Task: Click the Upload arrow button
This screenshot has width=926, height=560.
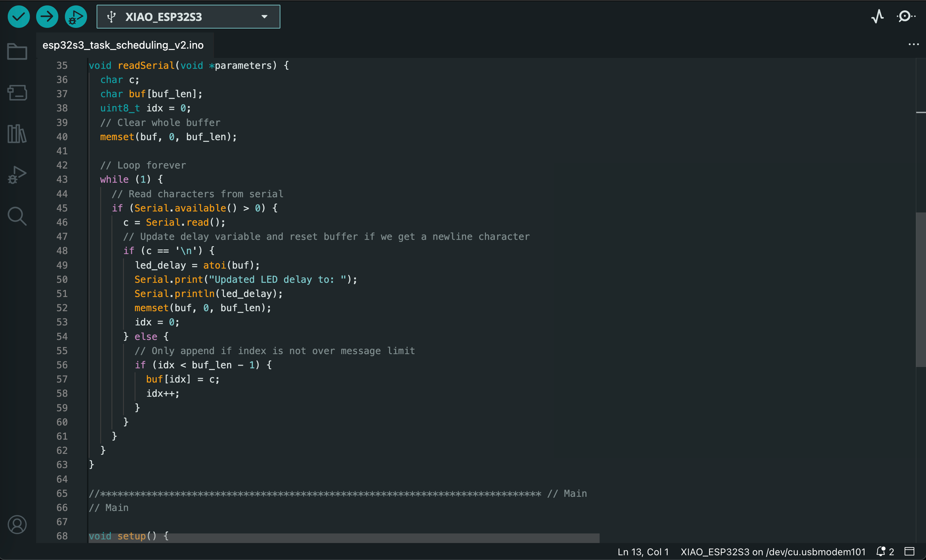Action: (47, 17)
